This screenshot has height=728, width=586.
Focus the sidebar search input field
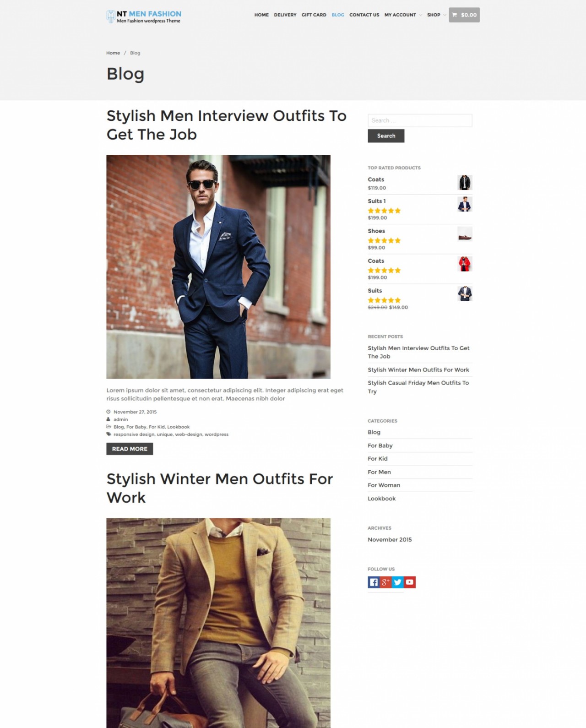(420, 120)
